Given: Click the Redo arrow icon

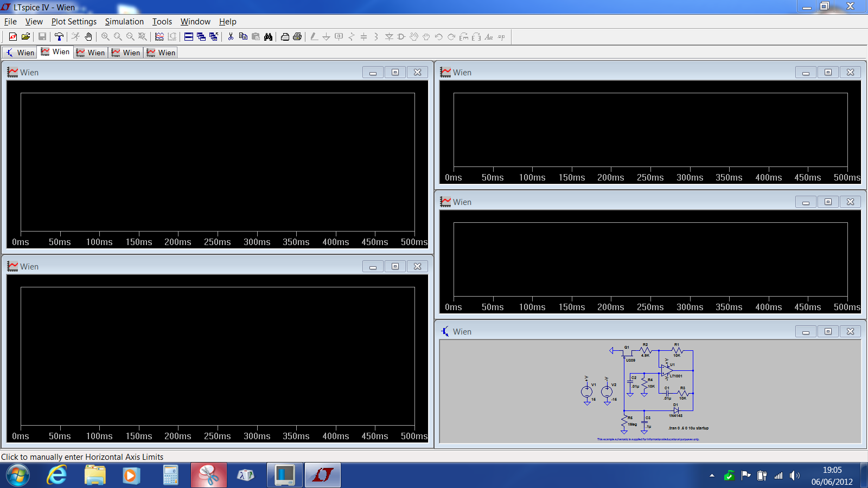Looking at the screenshot, I should coord(451,37).
